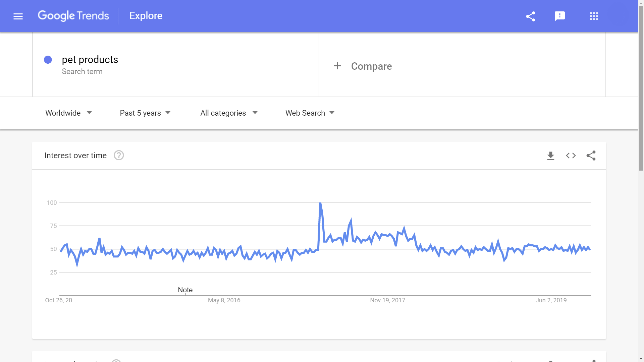Click the share icon in header

[530, 16]
